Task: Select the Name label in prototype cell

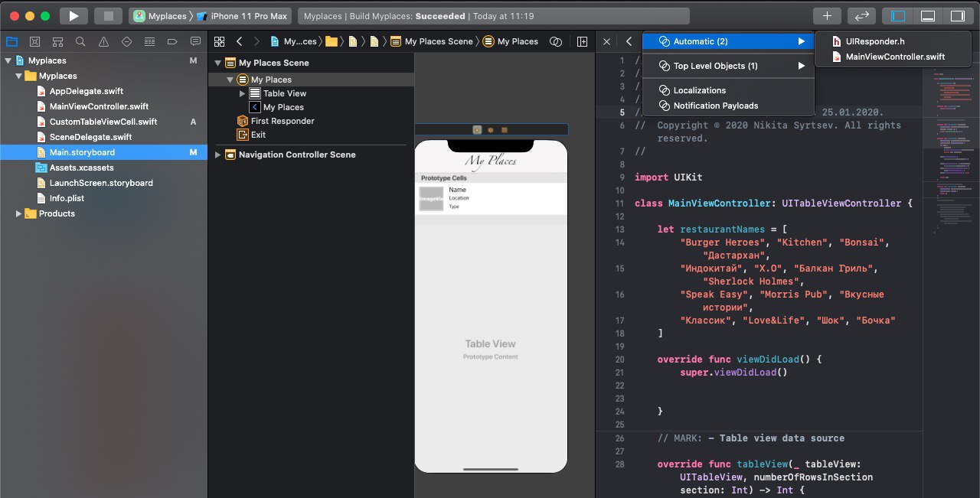Action: click(x=457, y=190)
